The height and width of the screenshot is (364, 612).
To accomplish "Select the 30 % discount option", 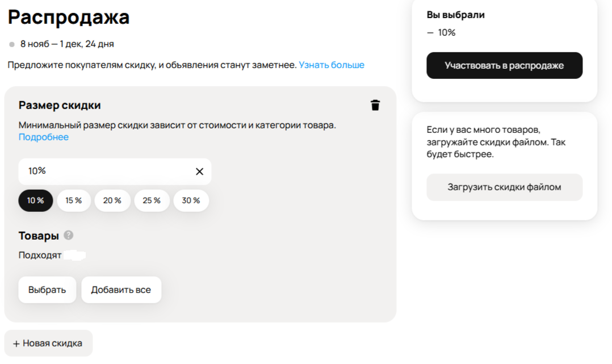I will tap(191, 200).
